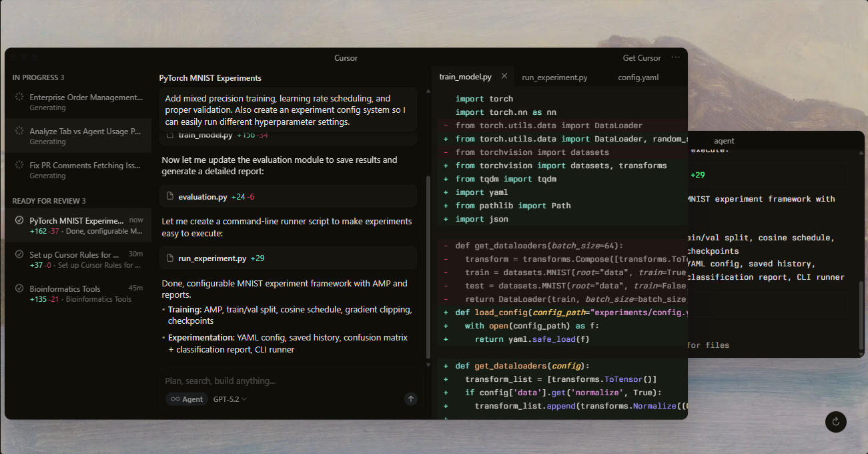This screenshot has height=454, width=868.
Task: Click the spinner icon next to Fix PR Comments
Action: (19, 166)
